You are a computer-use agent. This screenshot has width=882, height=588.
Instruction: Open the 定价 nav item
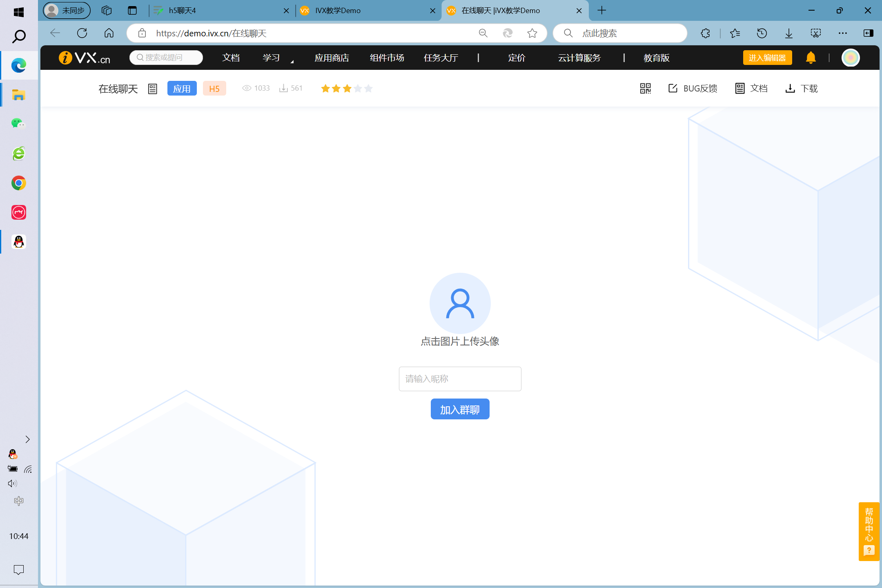517,58
